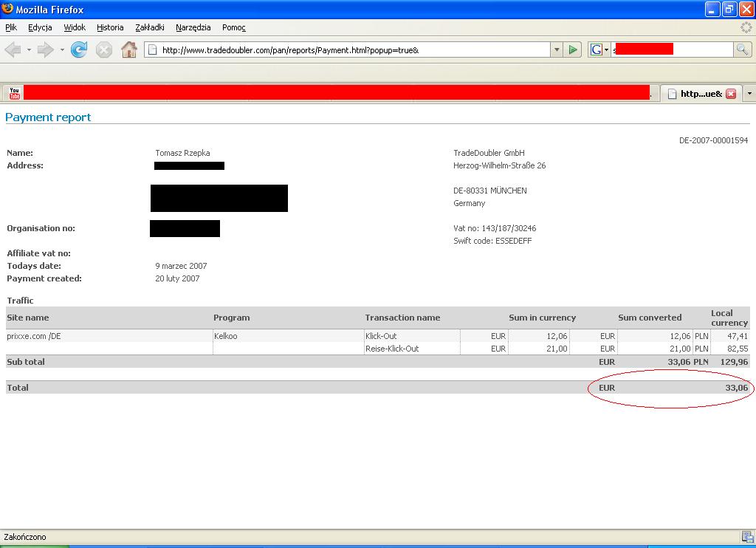The width and height of the screenshot is (756, 548).
Task: Click the Firefox logo in title bar
Action: click(7, 9)
